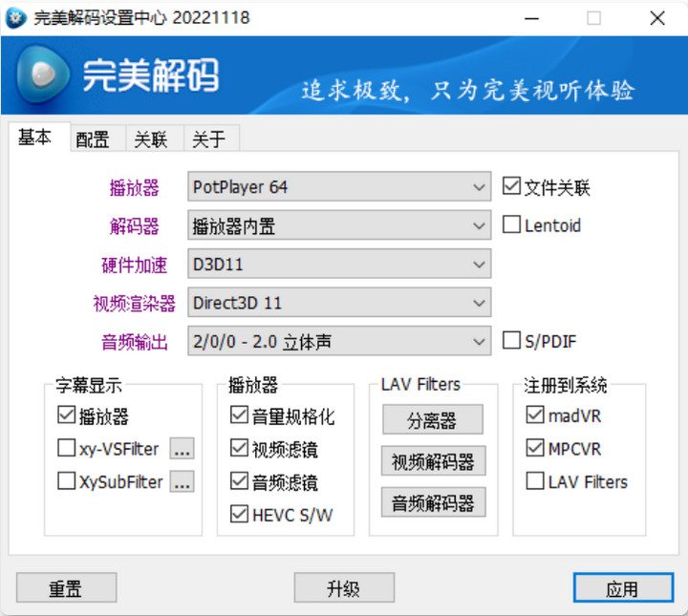
Task: Close the 完美解码设置中心 window
Action: click(657, 18)
